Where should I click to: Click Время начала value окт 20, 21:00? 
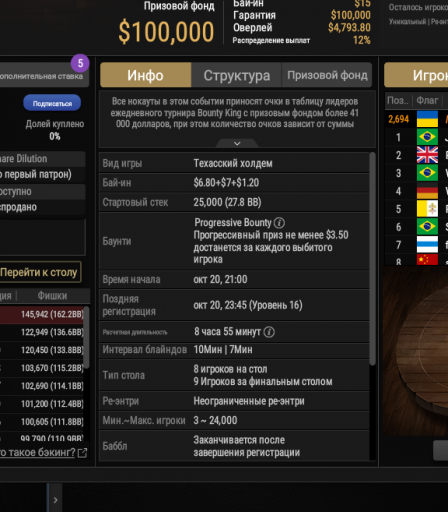(x=220, y=279)
